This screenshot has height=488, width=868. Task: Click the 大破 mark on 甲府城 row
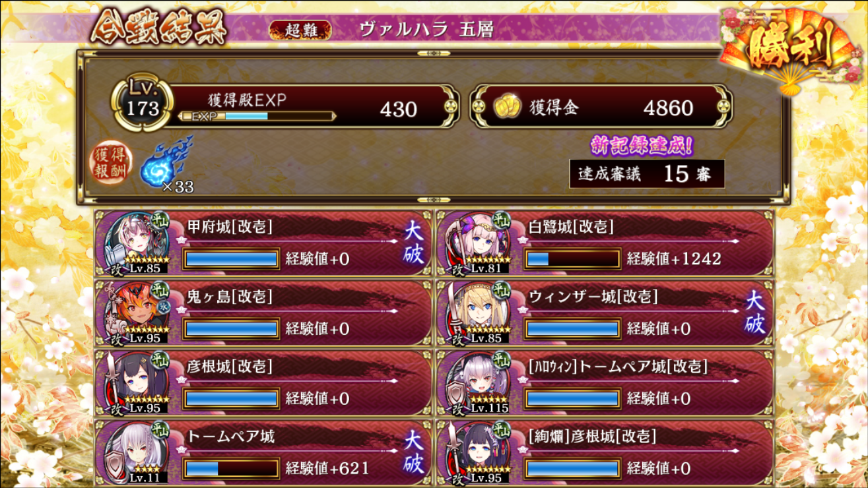click(414, 243)
